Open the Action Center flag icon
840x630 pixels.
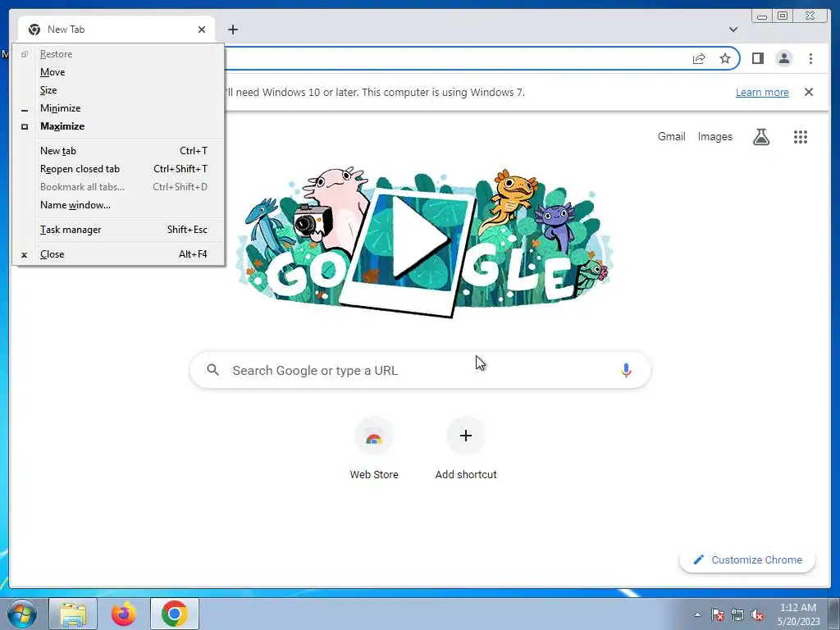pos(717,614)
